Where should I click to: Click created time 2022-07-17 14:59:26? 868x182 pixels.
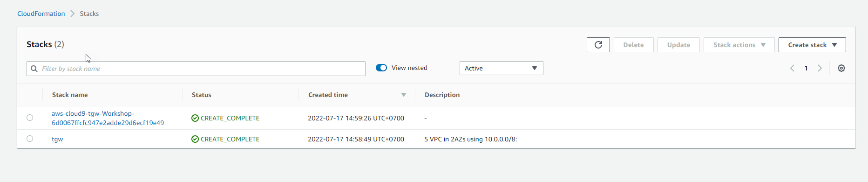click(356, 118)
